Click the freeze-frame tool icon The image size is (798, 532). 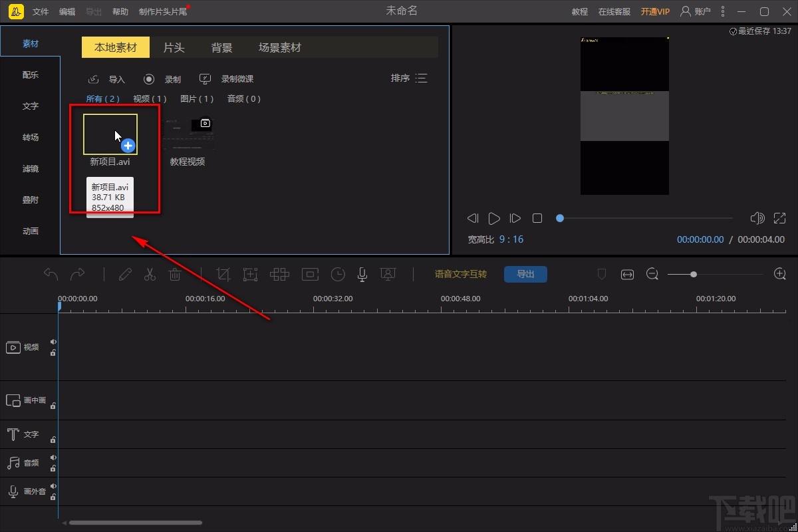click(310, 274)
